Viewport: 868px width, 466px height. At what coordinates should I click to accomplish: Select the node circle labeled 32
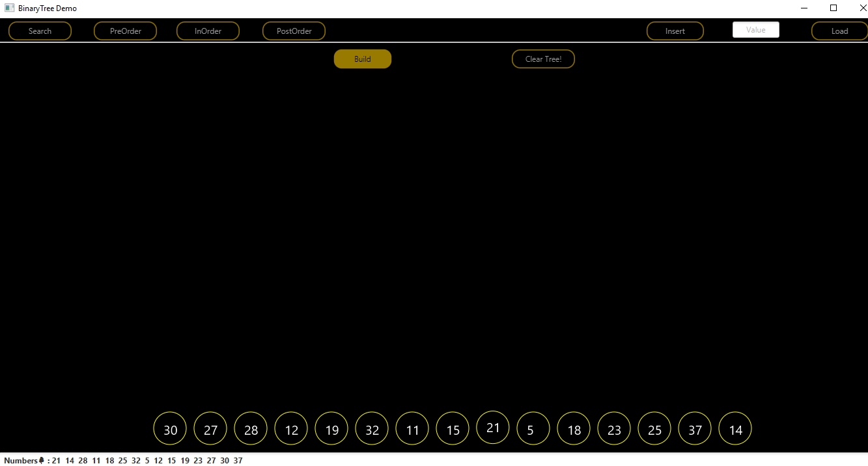tap(371, 428)
